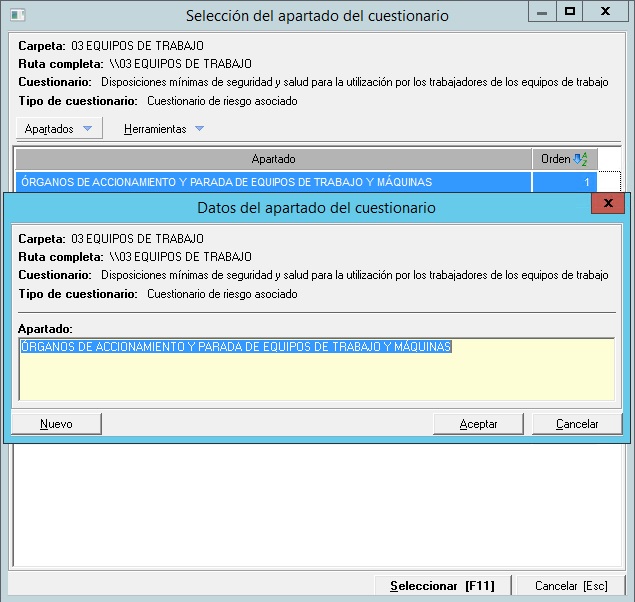Image resolution: width=635 pixels, height=602 pixels.
Task: Click the Datos del apartado title bar
Action: pyautogui.click(x=315, y=208)
